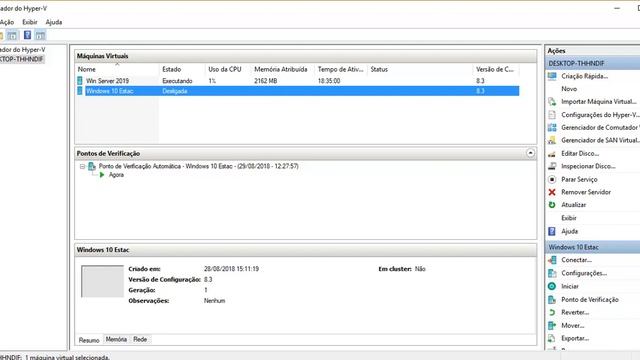Click Conectar... action
The image size is (640, 360).
[576, 260]
